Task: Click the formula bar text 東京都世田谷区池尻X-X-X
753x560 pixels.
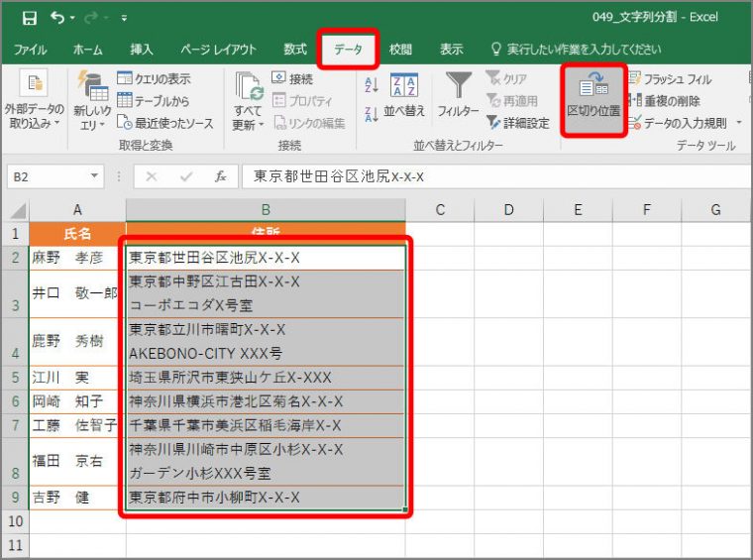Action: pos(339,176)
